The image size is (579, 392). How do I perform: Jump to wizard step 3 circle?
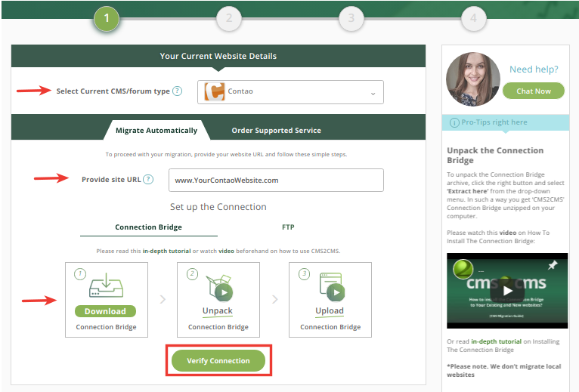(x=351, y=18)
